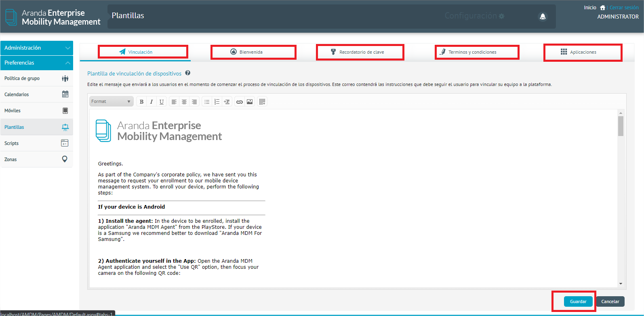Viewport: 644px width, 316px height.
Task: Click the help question mark icon
Action: (x=188, y=73)
